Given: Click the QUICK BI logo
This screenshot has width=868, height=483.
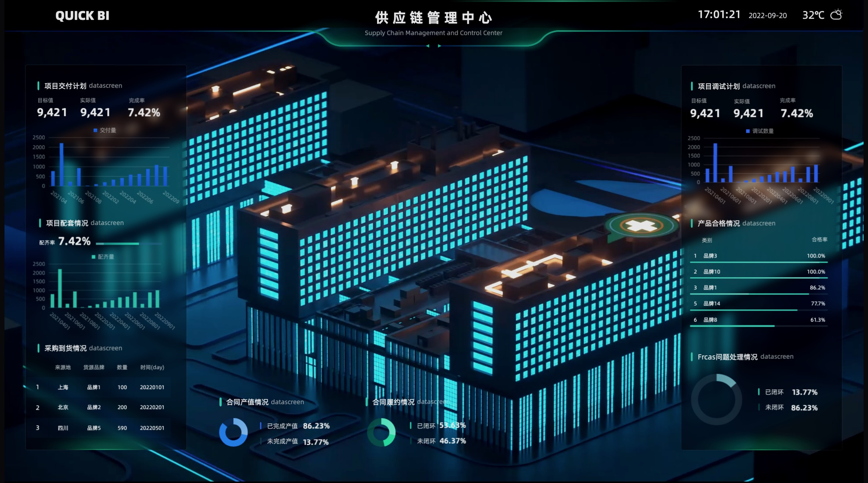Looking at the screenshot, I should click(x=82, y=16).
